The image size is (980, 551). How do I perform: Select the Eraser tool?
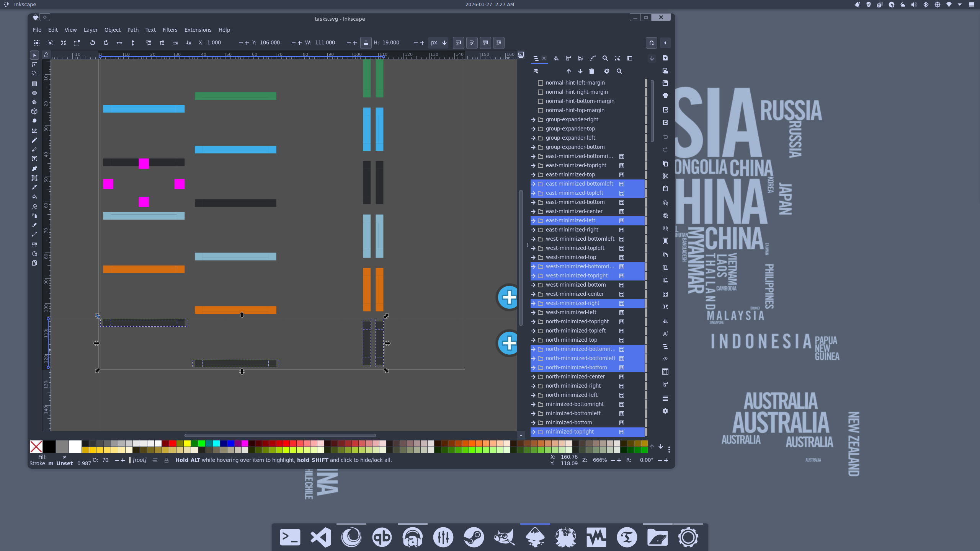[x=34, y=225]
